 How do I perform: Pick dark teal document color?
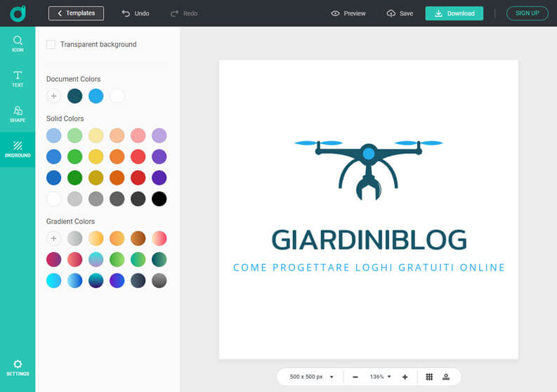(74, 96)
